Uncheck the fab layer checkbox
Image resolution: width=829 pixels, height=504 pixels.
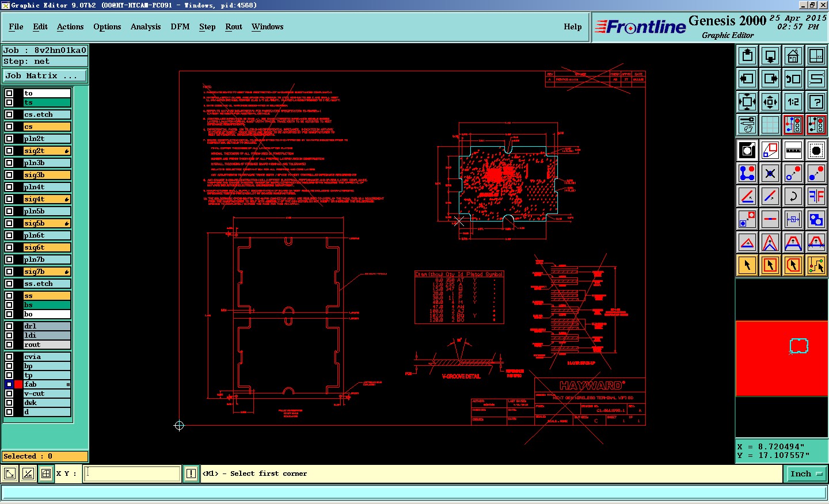pyautogui.click(x=9, y=384)
